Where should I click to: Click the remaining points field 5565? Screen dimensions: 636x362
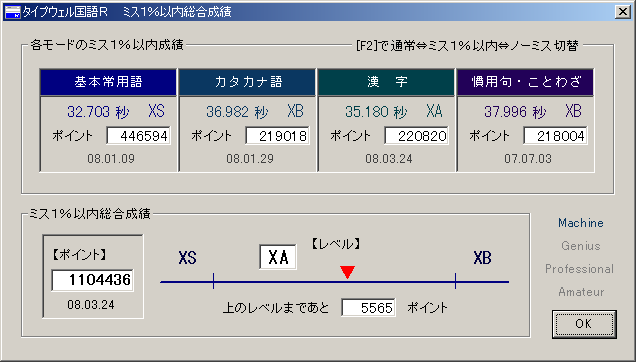(x=368, y=308)
